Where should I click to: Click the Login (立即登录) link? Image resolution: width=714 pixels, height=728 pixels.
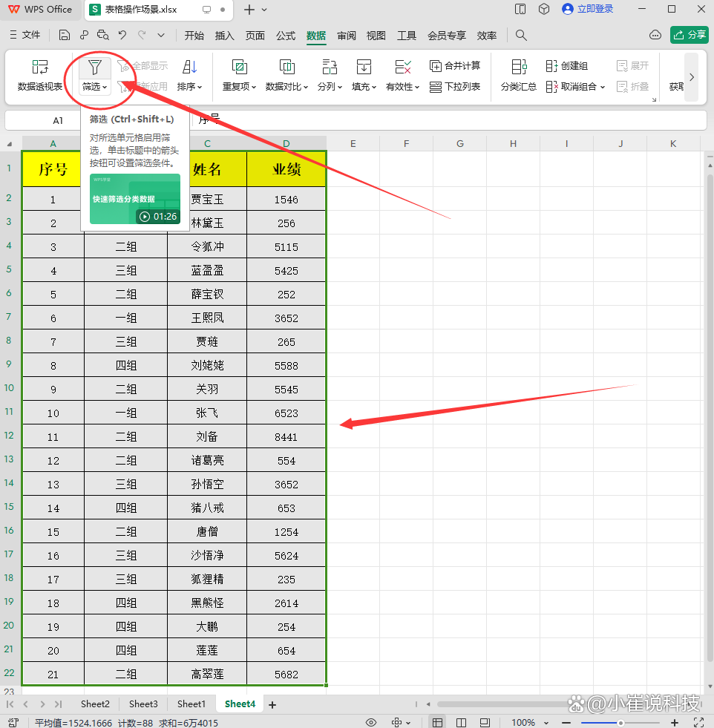[588, 10]
